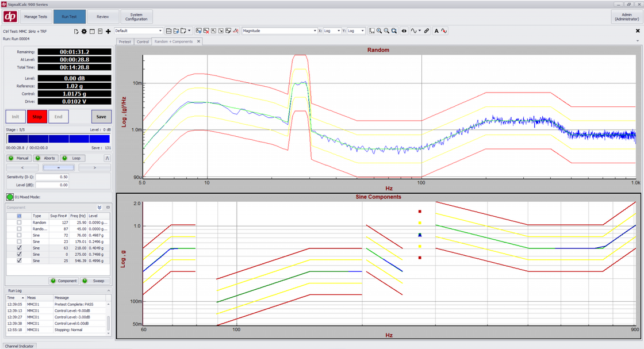
Task: Switch to the Pretest tab
Action: 125,41
